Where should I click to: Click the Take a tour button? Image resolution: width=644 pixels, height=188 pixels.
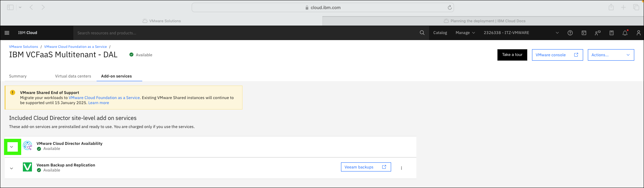512,55
